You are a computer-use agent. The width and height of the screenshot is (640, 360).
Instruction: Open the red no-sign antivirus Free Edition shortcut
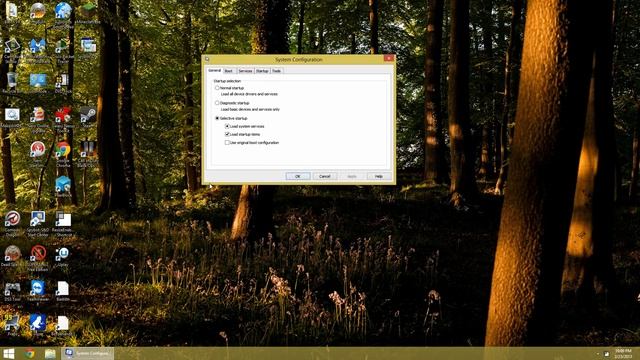[x=38, y=258]
